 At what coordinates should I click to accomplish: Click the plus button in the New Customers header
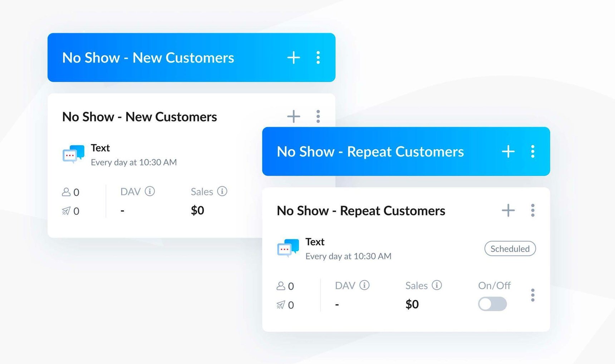coord(293,58)
